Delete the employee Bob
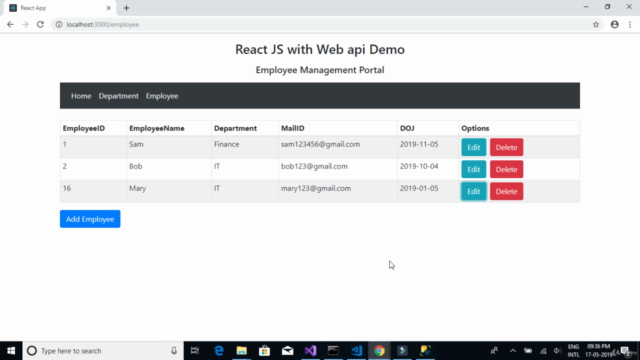This screenshot has width=640, height=360. click(507, 169)
